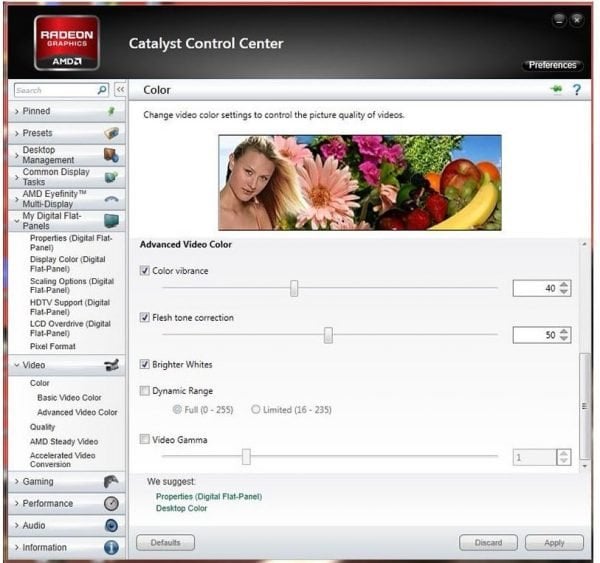Disable the Brighter Whites checkbox

coord(145,364)
